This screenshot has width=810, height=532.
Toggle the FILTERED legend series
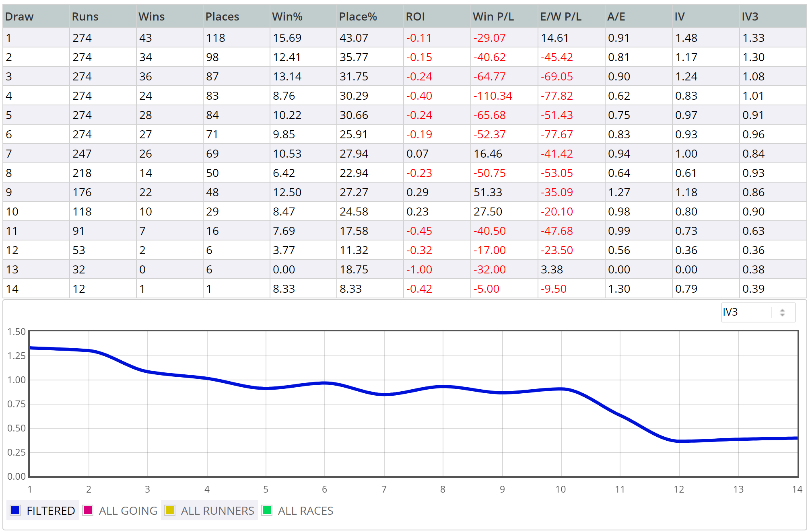click(43, 510)
